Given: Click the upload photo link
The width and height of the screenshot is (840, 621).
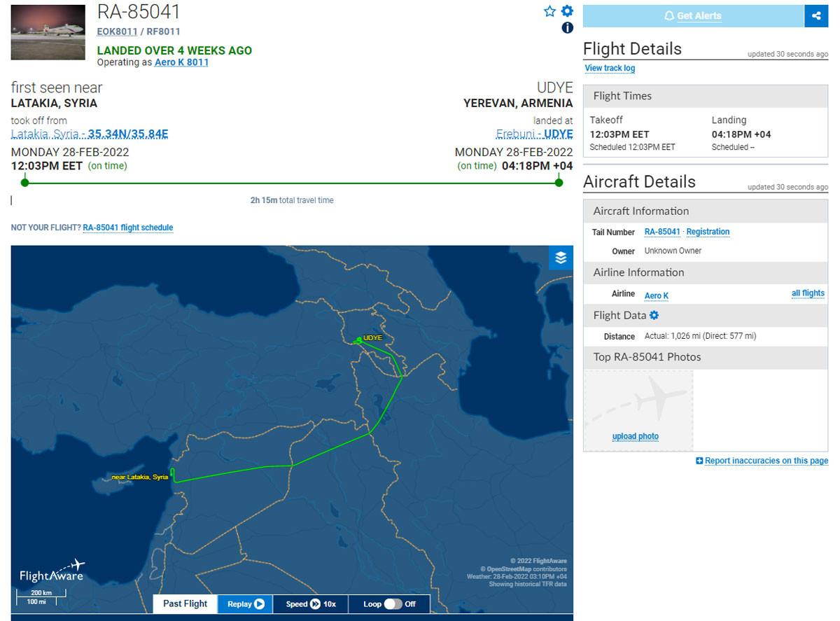Looking at the screenshot, I should click(636, 436).
